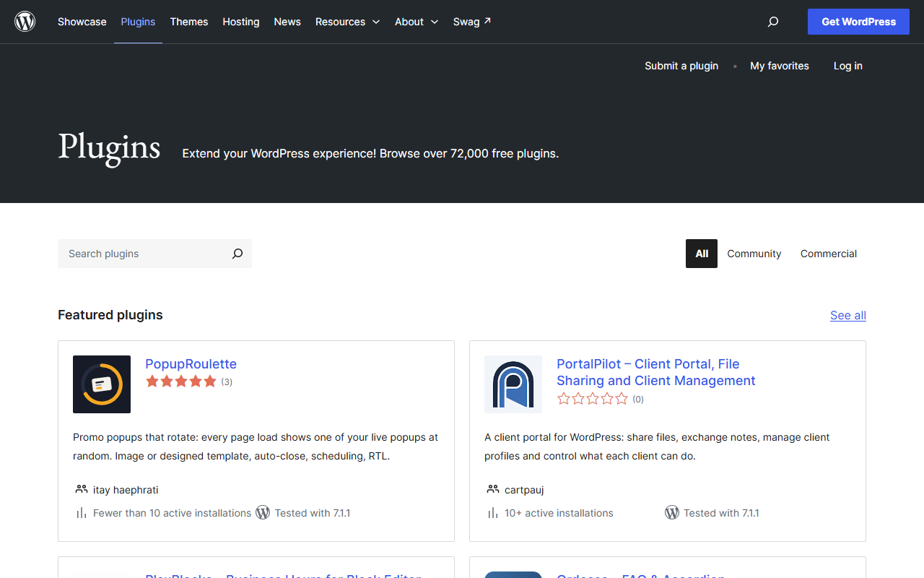The image size is (924, 578).
Task: Visit the Swag external link
Action: [x=472, y=22]
